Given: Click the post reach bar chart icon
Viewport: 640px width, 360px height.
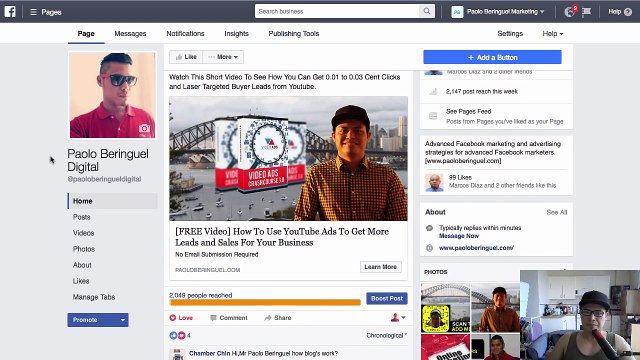Looking at the screenshot, I should tap(433, 91).
